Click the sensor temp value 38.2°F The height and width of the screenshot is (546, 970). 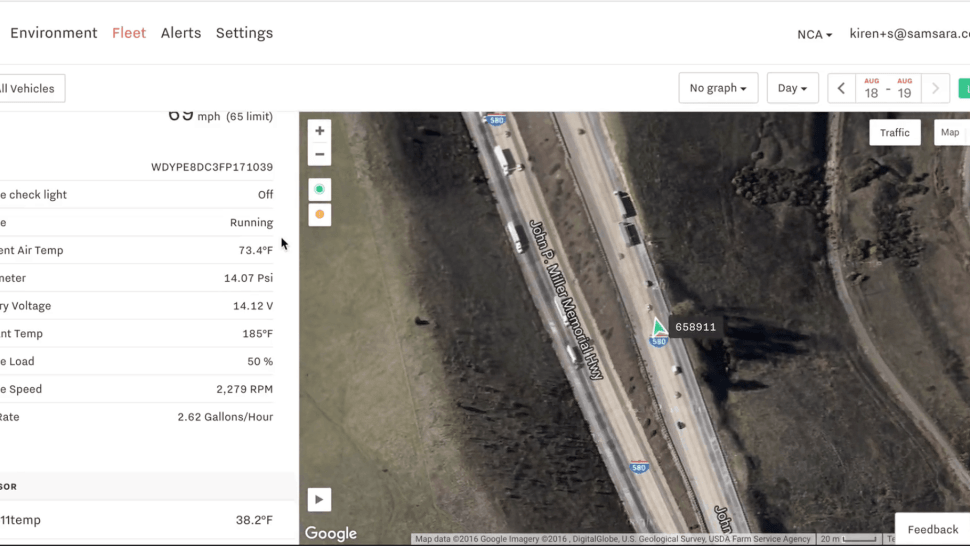coord(254,520)
